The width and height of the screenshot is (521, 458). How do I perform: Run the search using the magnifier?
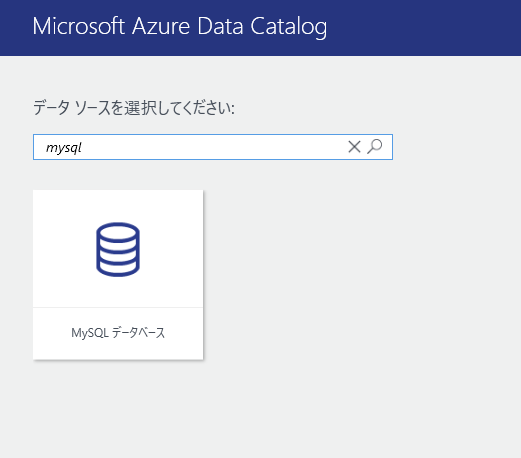[375, 147]
